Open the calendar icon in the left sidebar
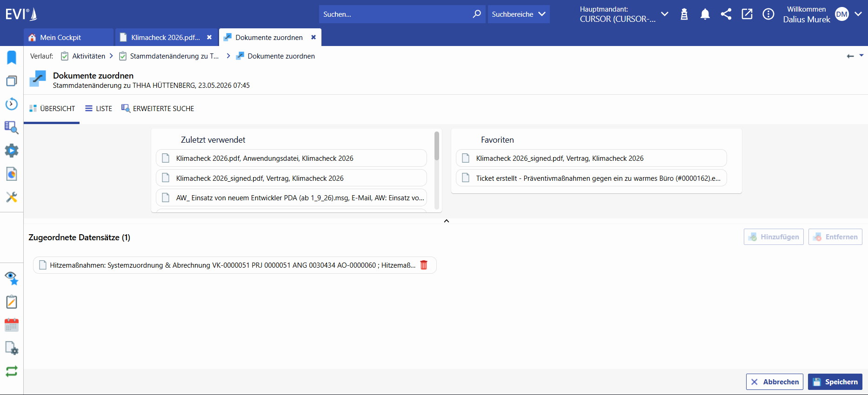This screenshot has height=395, width=868. [x=12, y=325]
